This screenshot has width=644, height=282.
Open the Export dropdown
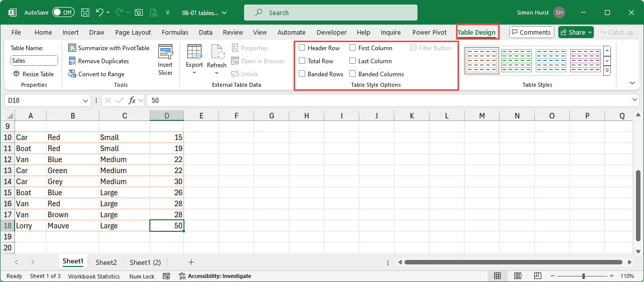(194, 73)
